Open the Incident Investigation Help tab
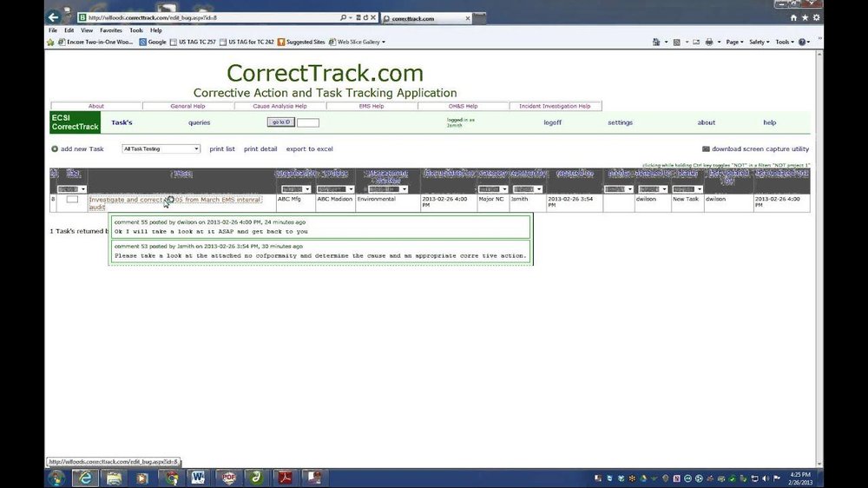868x488 pixels. [555, 106]
